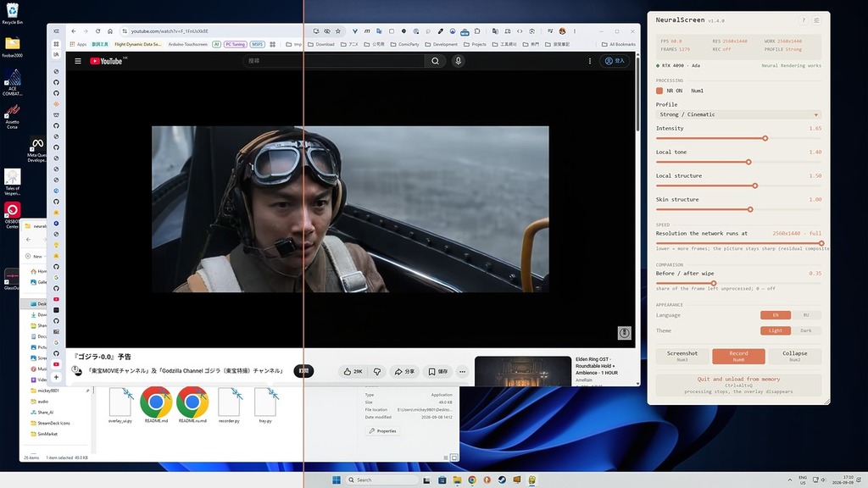
Task: Save the video with bookmark button
Action: [438, 371]
